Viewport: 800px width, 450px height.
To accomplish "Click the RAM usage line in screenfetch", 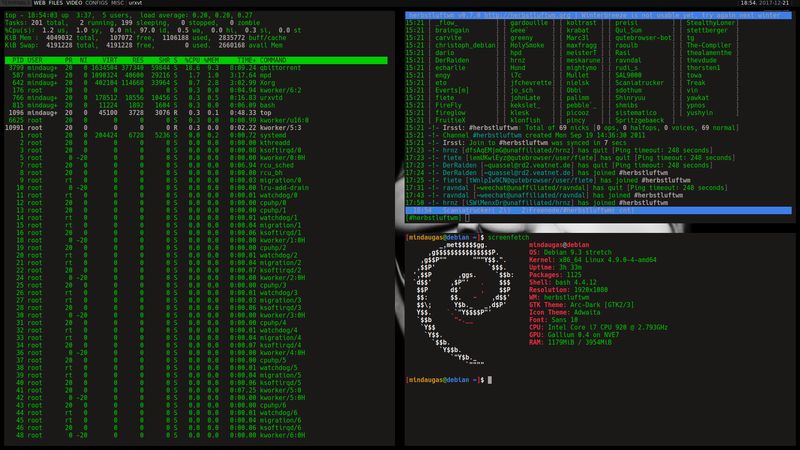I will pos(570,342).
